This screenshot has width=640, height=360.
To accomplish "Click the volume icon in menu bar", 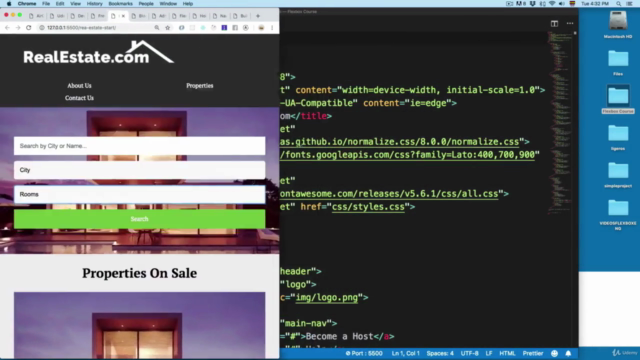I will pos(562,4).
